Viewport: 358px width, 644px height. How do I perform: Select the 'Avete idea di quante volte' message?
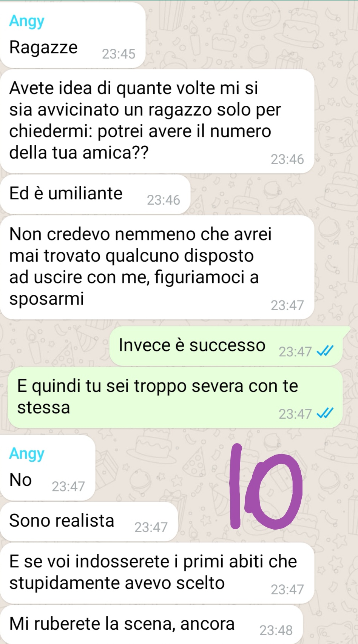tap(157, 121)
